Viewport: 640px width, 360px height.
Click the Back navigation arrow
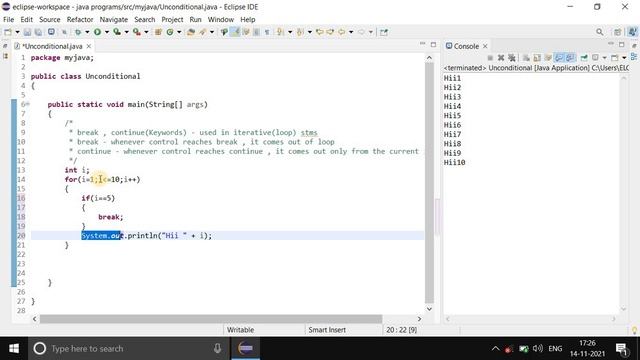click(x=341, y=32)
